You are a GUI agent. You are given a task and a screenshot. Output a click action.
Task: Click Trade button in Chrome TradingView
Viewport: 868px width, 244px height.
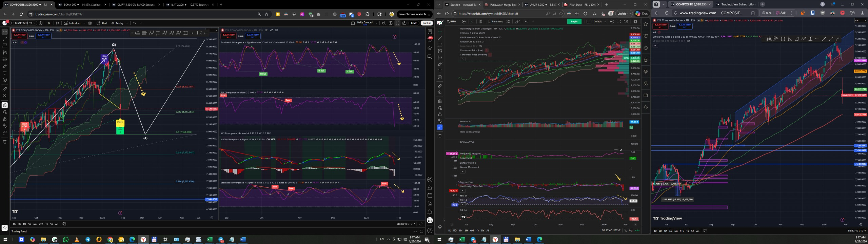(x=414, y=23)
